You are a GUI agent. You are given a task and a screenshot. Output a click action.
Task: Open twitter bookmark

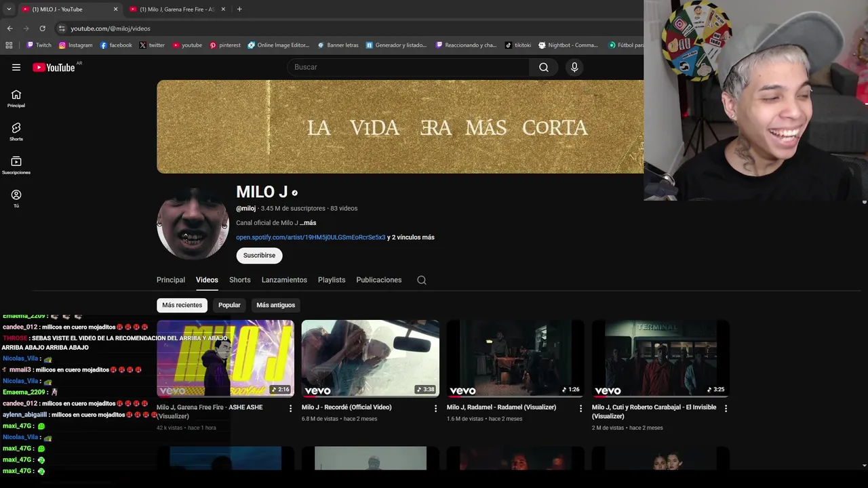tap(152, 45)
